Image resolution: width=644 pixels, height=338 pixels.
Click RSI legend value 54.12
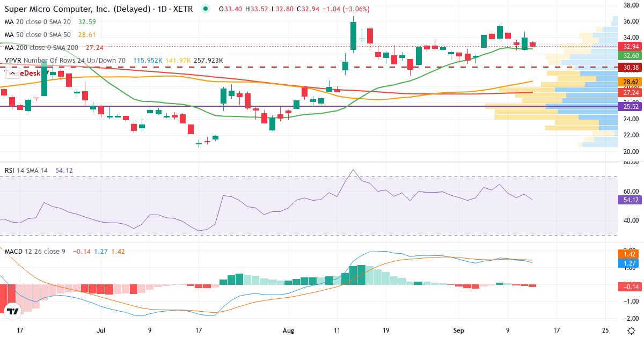(64, 170)
